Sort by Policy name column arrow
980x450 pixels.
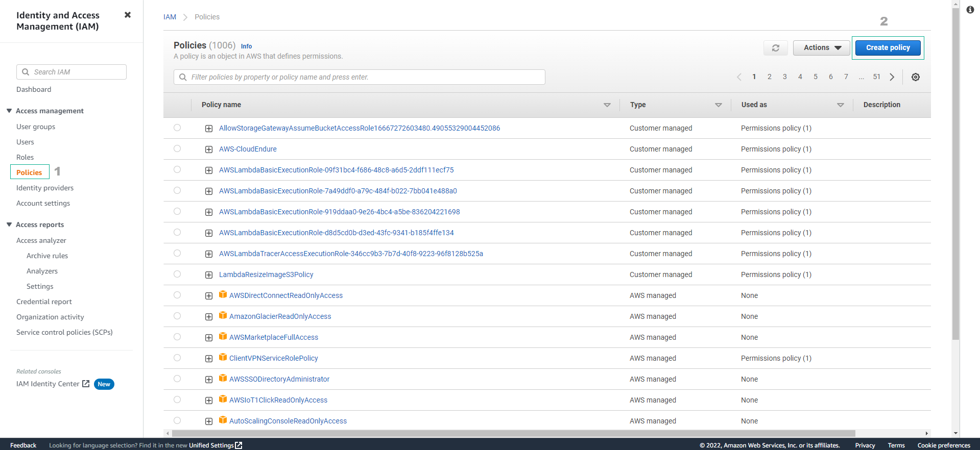click(x=607, y=105)
